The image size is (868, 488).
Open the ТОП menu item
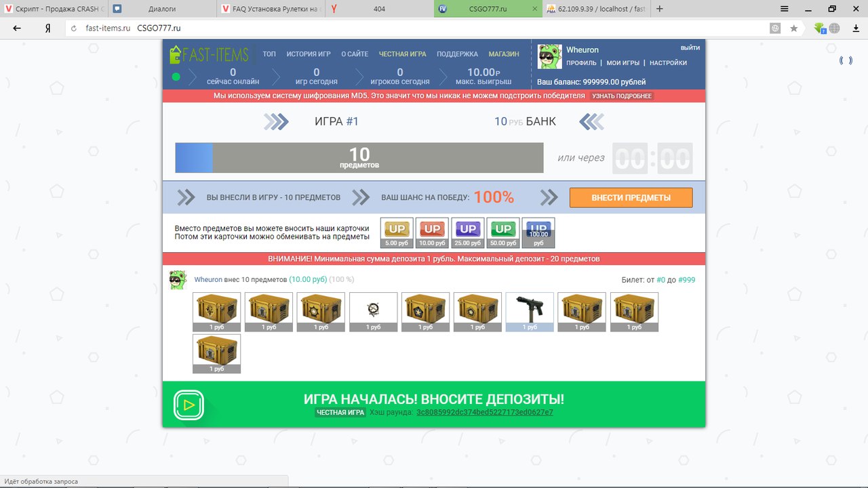(x=269, y=54)
